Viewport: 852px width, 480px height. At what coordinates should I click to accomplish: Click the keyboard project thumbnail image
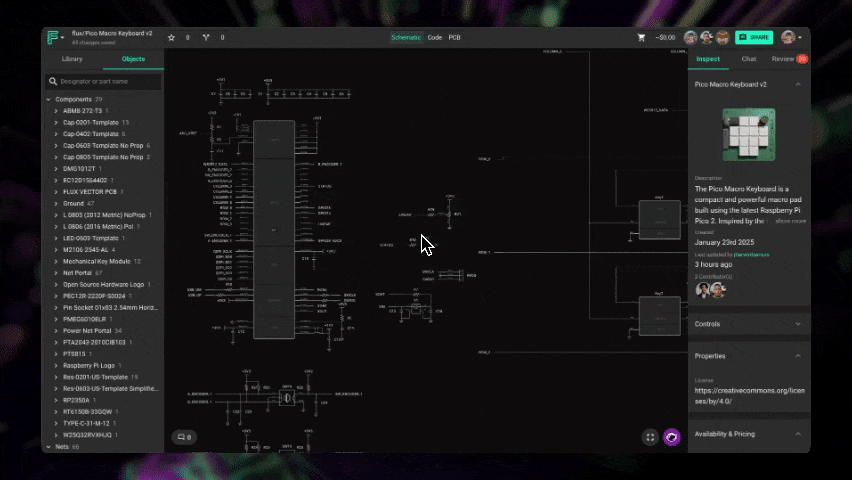(749, 134)
